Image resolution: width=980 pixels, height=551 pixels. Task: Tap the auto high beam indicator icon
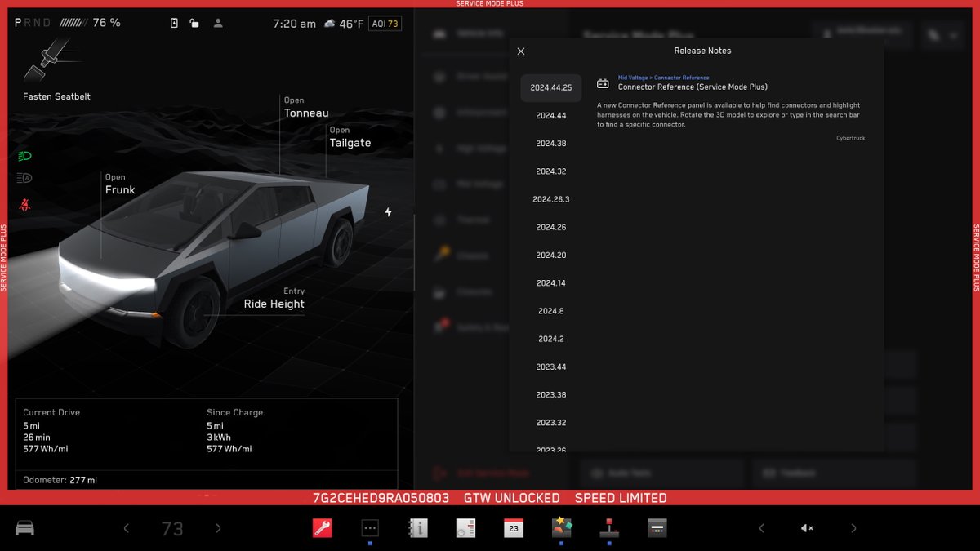tap(24, 178)
